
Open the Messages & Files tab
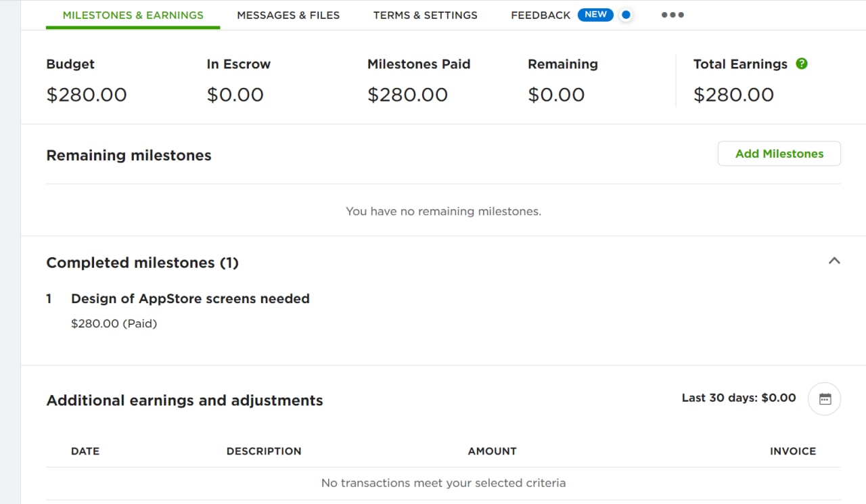pyautogui.click(x=288, y=15)
